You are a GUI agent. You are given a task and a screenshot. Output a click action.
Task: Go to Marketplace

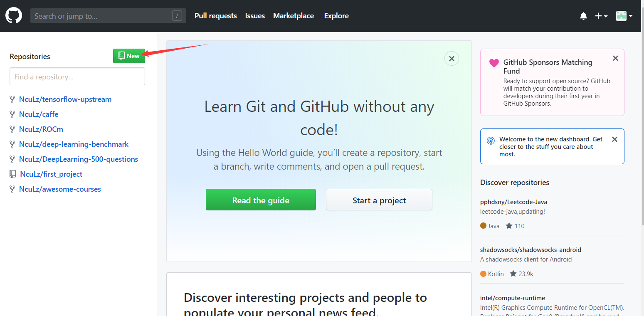(294, 16)
